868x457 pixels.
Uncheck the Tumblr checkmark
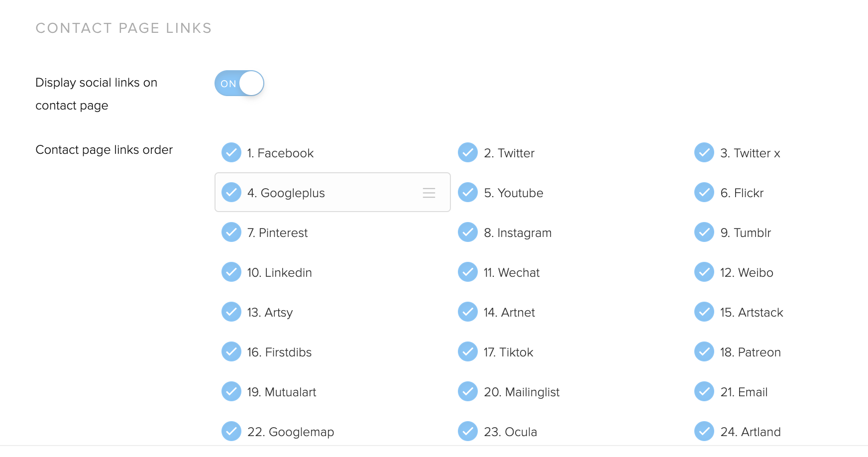click(x=704, y=232)
